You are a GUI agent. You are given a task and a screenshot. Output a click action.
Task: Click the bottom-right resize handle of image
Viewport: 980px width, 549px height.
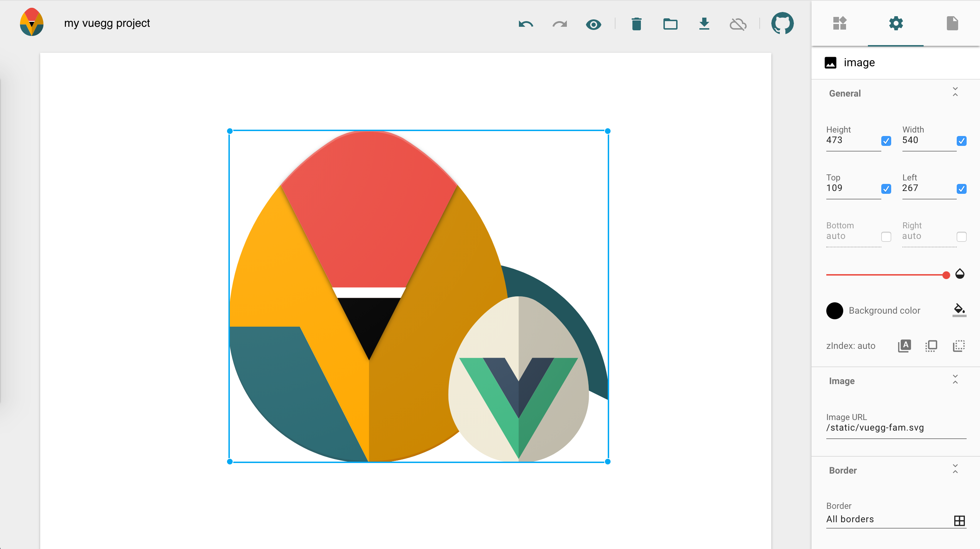(607, 462)
